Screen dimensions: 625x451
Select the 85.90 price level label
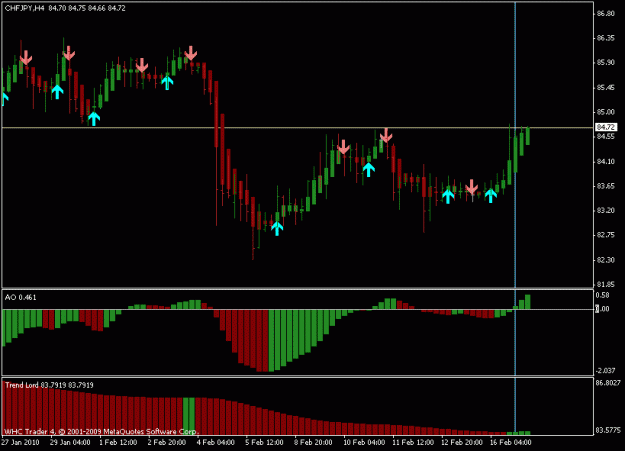606,63
